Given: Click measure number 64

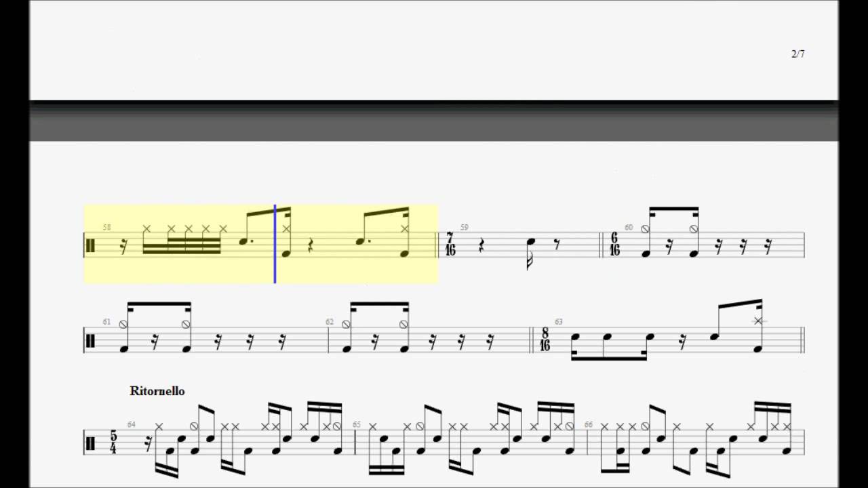Looking at the screenshot, I should point(132,424).
